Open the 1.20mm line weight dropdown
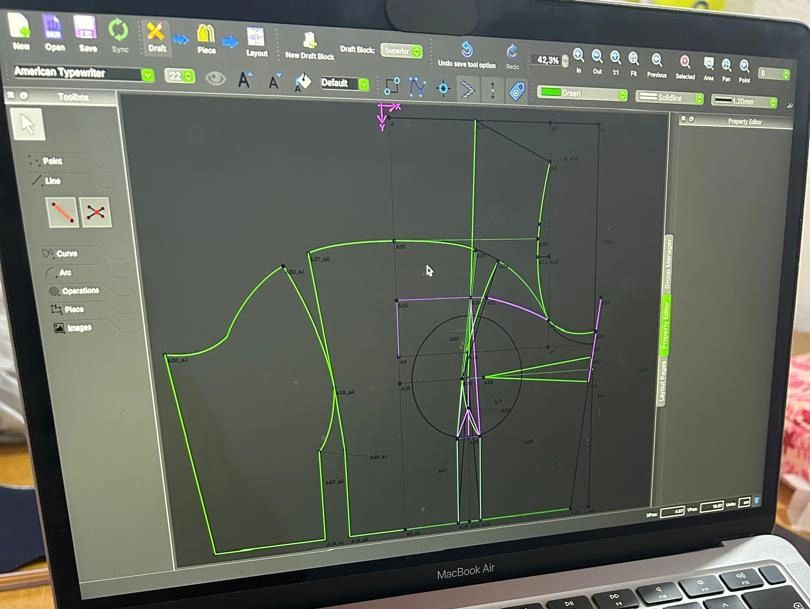Viewport: 810px width, 609px height. pos(743,101)
